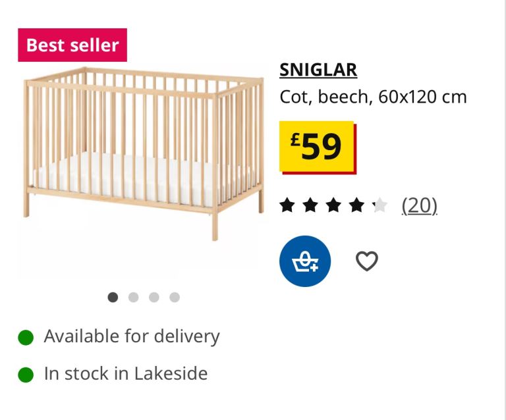The image size is (506, 420).
Task: Click the second star in the rating
Action: (310, 206)
